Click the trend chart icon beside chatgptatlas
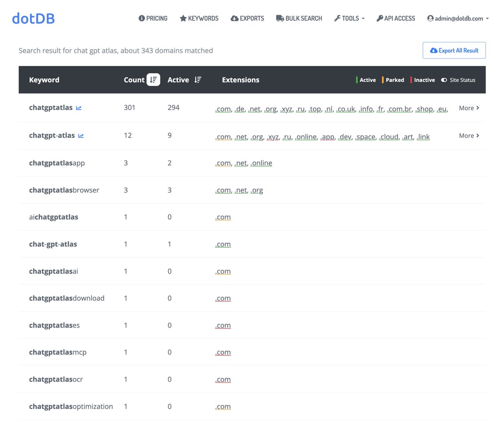 pos(79,108)
